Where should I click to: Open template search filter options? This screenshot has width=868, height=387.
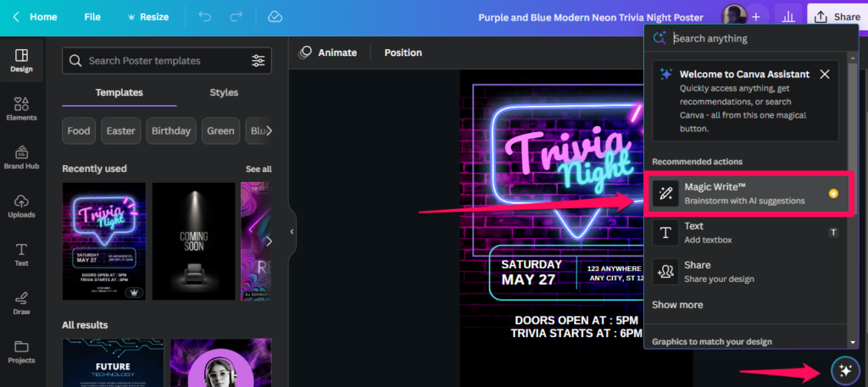coord(258,61)
